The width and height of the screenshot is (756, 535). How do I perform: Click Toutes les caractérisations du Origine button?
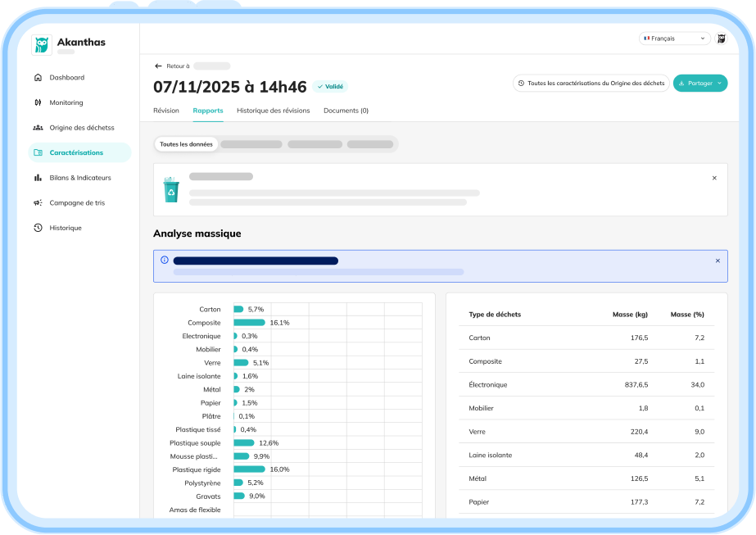[591, 83]
